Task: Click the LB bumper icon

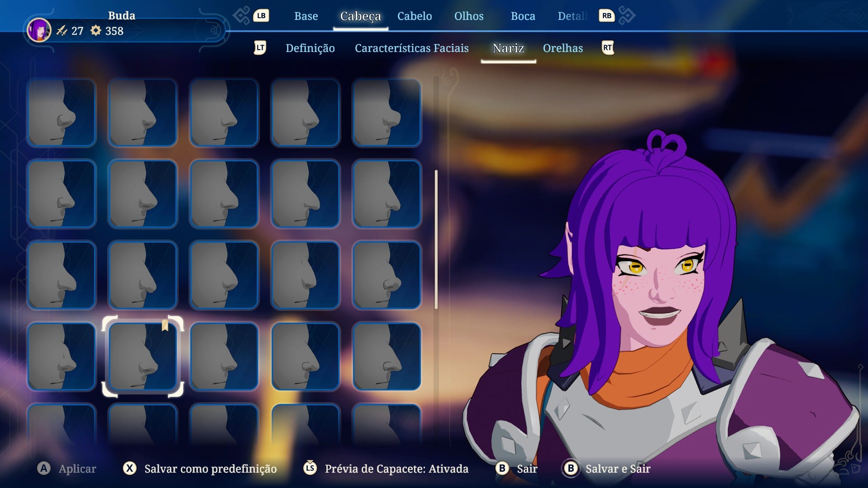Action: click(261, 16)
